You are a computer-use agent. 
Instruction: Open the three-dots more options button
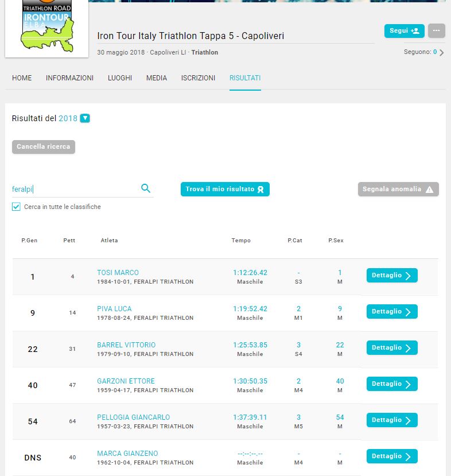[x=437, y=30]
